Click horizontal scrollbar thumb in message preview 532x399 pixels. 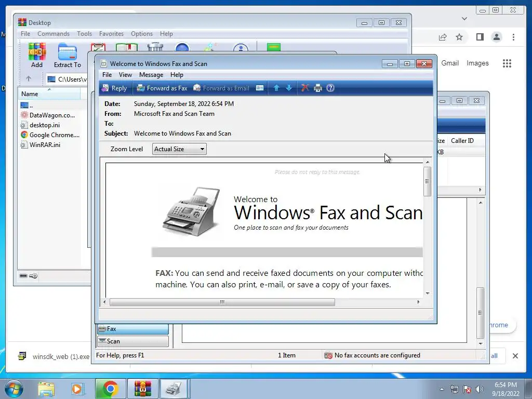pos(222,302)
